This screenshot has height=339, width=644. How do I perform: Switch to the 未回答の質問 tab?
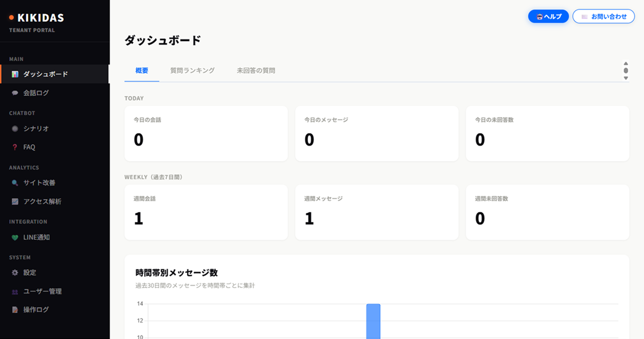click(256, 70)
